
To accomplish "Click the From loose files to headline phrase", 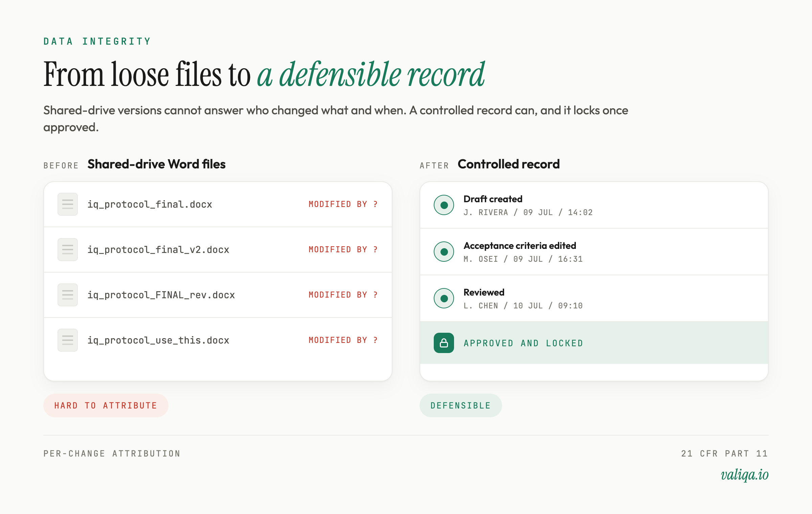I will (147, 74).
